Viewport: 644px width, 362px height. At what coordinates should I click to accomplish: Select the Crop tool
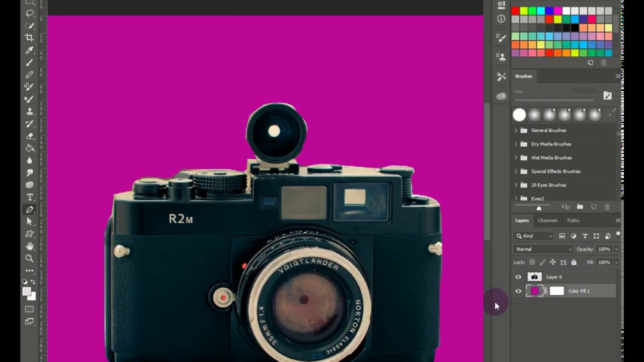point(30,38)
